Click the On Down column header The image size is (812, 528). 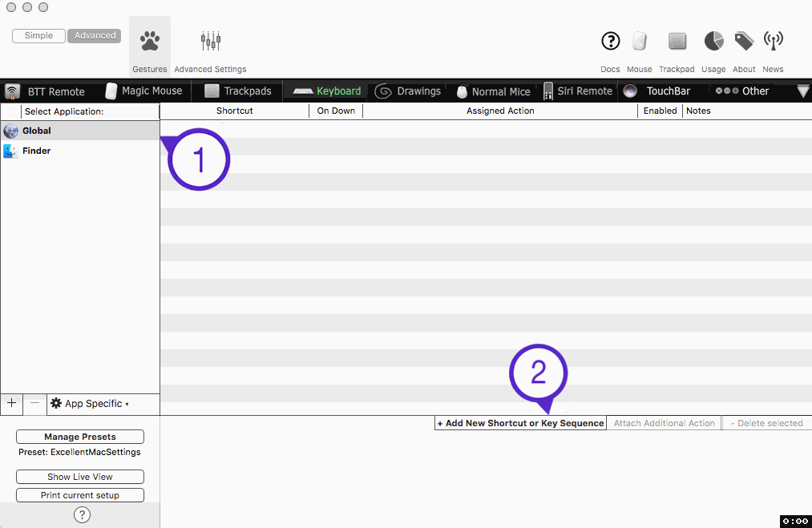point(336,111)
